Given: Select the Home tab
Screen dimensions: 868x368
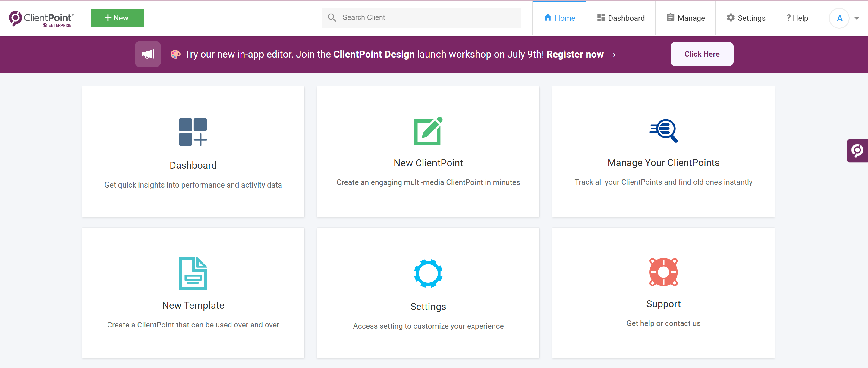Looking at the screenshot, I should point(559,18).
